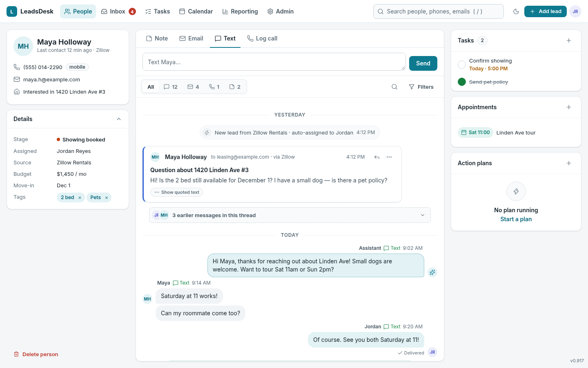Viewport: 588px width, 368px height.
Task: Click phone icon beside (555) 014-2290
Action: pyautogui.click(x=17, y=67)
